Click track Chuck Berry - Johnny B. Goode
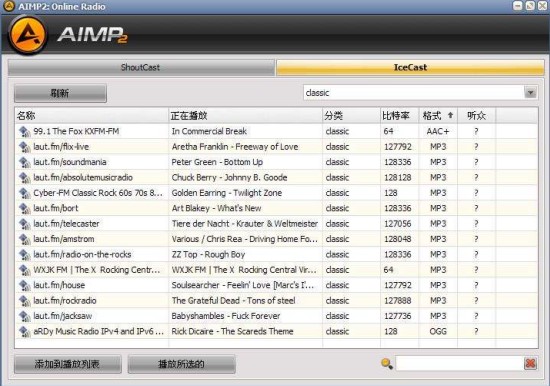This screenshot has height=386, width=550. 229,178
